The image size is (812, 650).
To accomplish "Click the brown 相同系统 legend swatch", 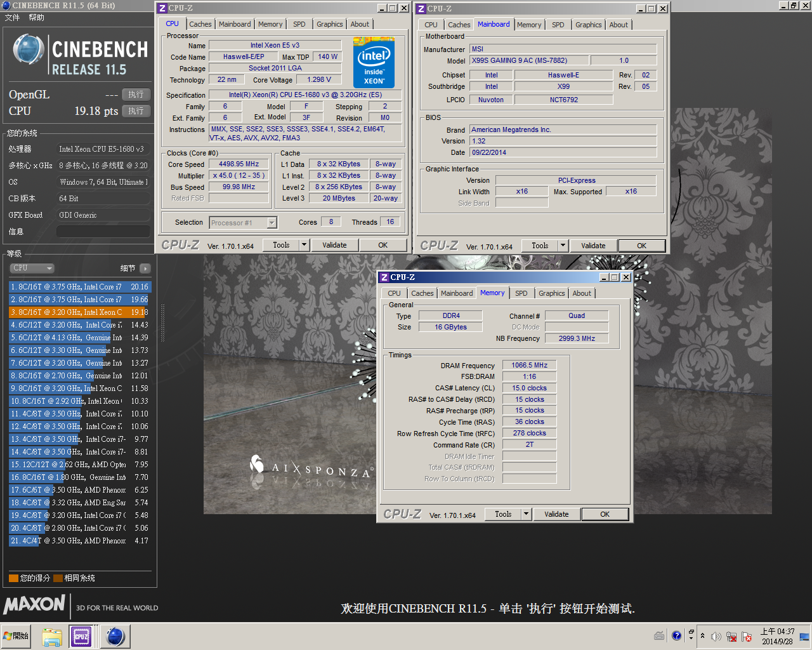I will click(58, 578).
